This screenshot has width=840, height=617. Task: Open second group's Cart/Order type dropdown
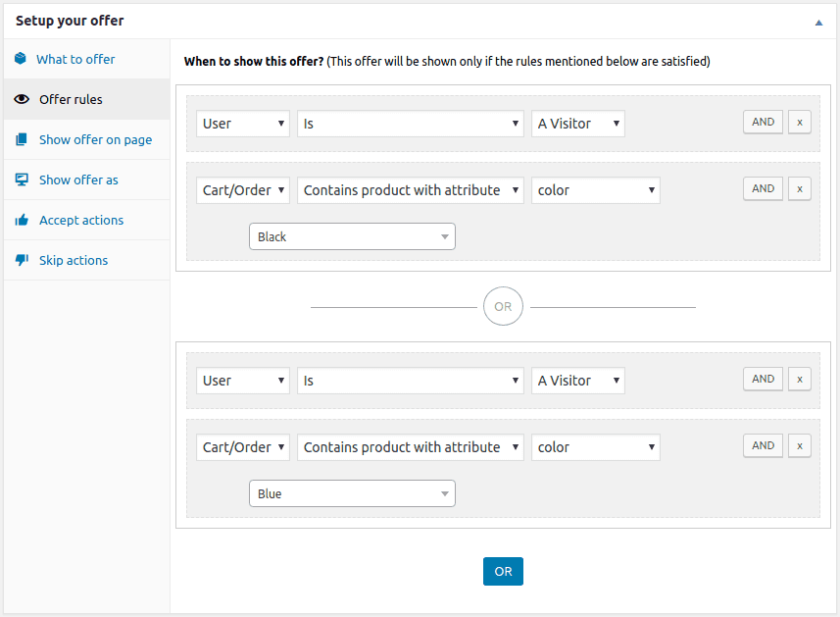243,447
